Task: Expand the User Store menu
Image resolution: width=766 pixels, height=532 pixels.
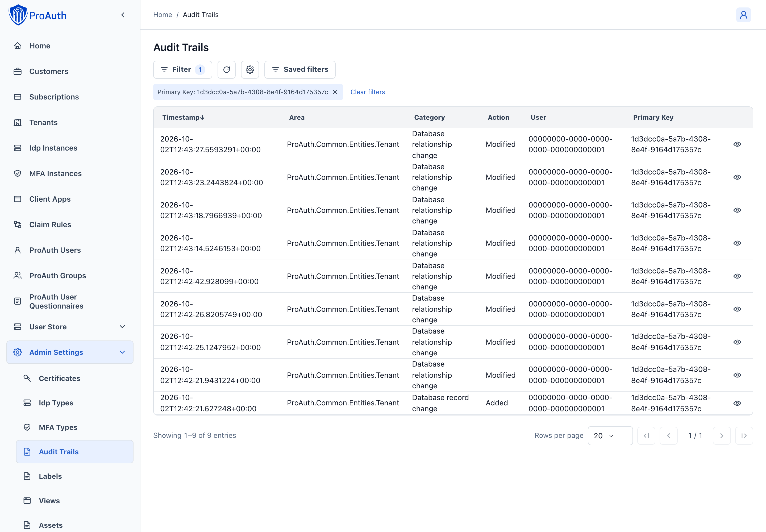Action: point(70,327)
